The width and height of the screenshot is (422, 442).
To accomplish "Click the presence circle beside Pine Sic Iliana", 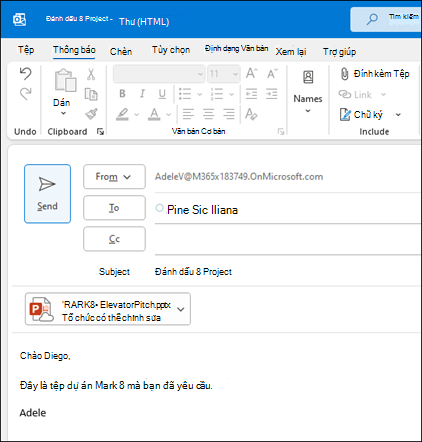I will coord(160,208).
